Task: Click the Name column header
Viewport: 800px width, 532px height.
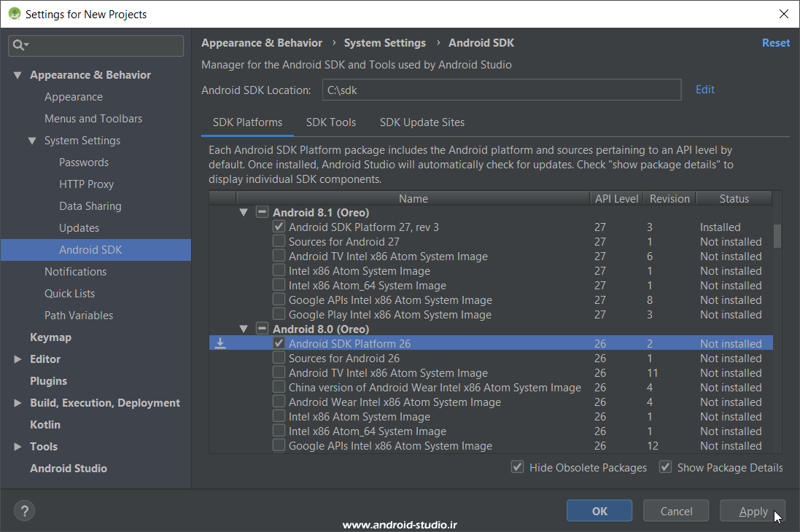Action: coord(413,198)
